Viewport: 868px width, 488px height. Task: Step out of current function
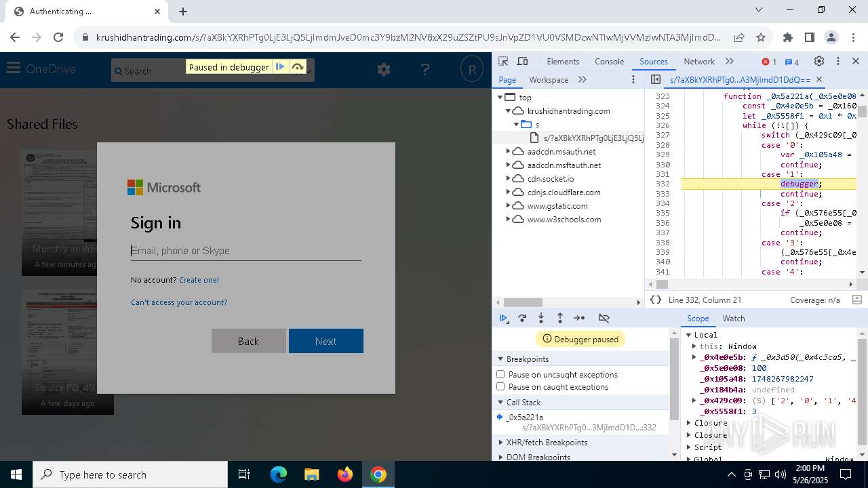coord(560,318)
